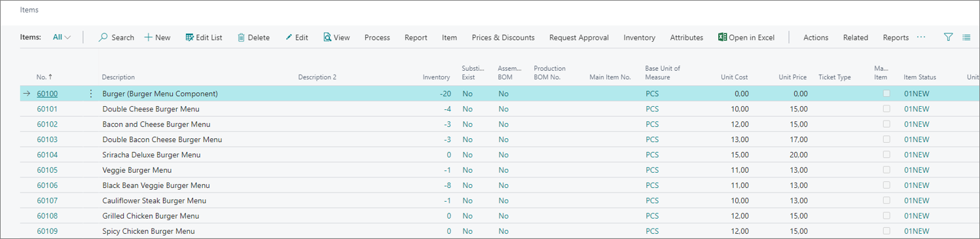Viewport: 980px width, 239px height.
Task: Click the Search magnifier icon
Action: [103, 37]
